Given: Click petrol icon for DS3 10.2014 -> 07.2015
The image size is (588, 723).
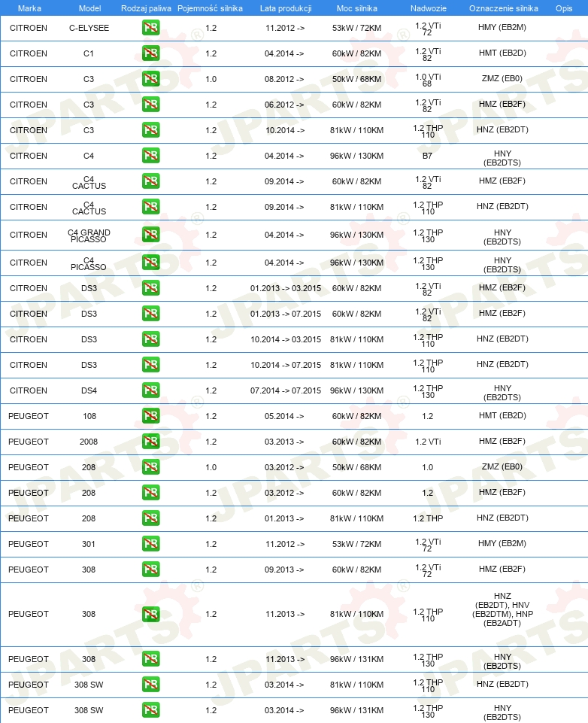Looking at the screenshot, I should [x=150, y=365].
